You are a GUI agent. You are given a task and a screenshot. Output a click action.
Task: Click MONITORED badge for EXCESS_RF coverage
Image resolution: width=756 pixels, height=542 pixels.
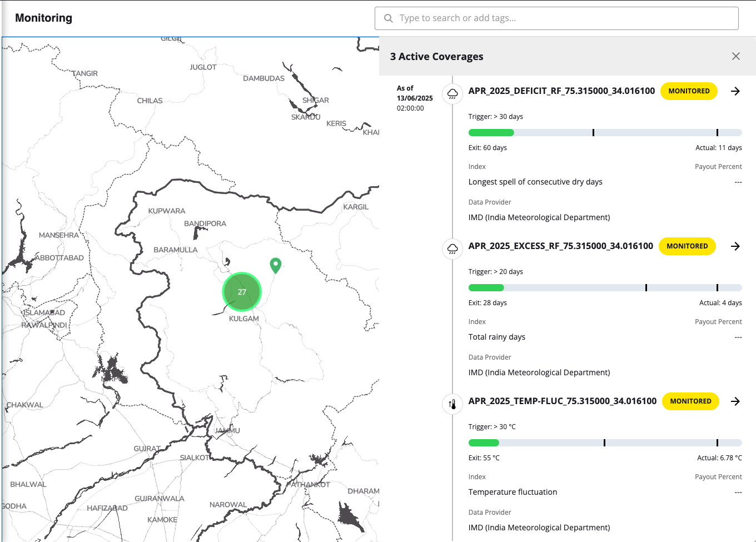pyautogui.click(x=687, y=246)
